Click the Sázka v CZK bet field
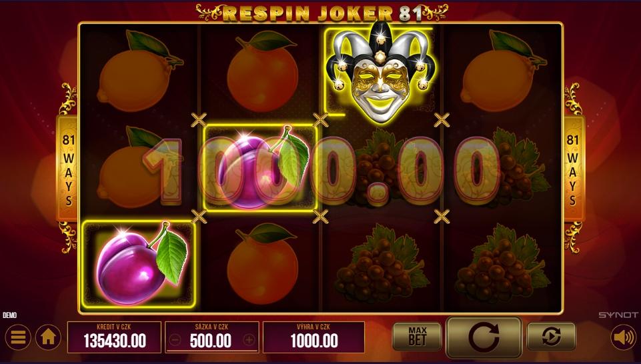 pos(211,337)
